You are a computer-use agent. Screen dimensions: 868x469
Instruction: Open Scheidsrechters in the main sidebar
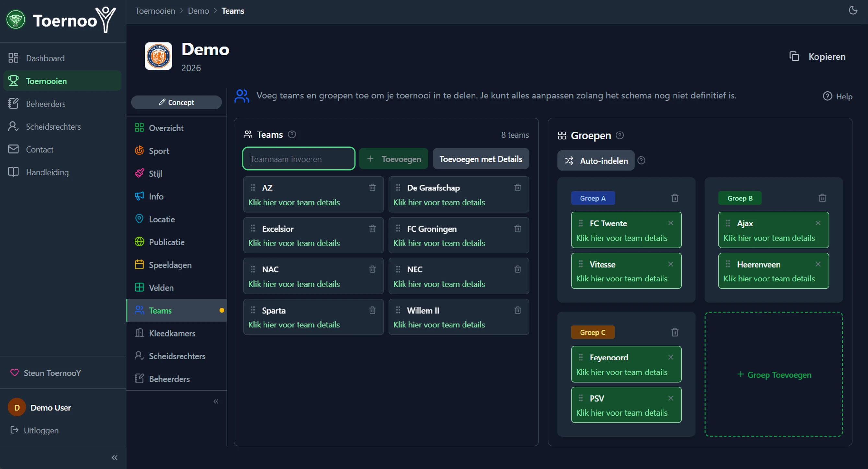62,127
